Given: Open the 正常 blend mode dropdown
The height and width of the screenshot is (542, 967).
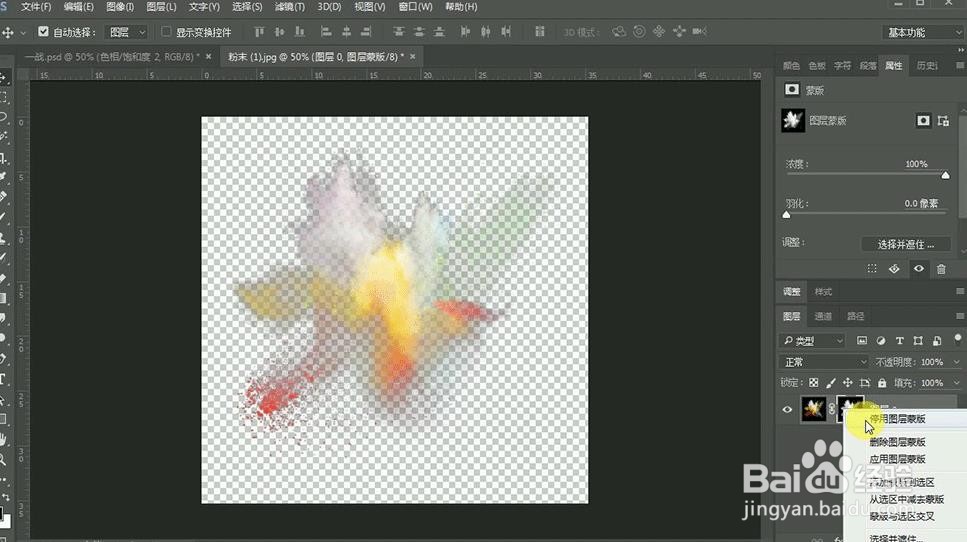Looking at the screenshot, I should [824, 362].
